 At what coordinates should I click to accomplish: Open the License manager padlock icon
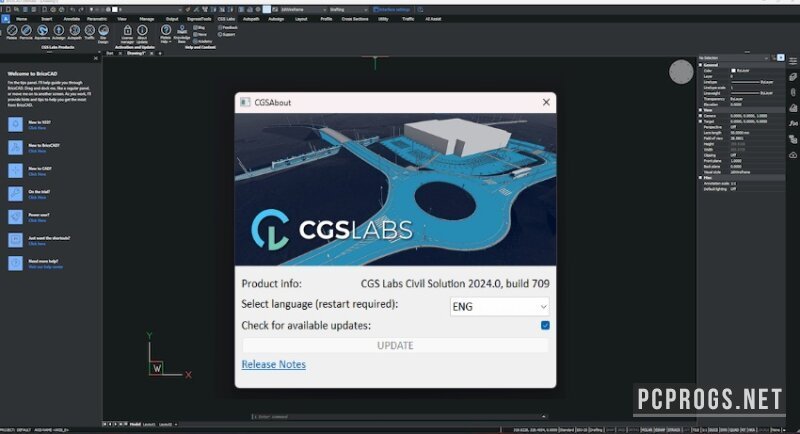point(128,31)
